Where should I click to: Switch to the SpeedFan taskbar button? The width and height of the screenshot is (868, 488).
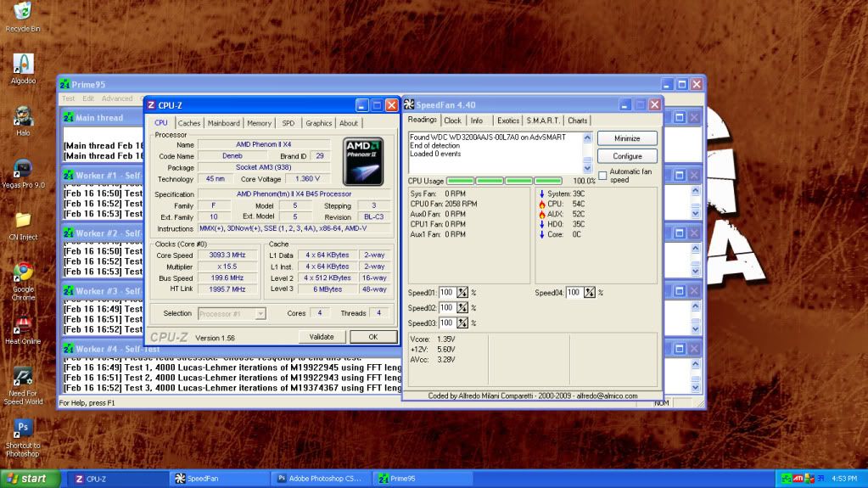[218, 479]
